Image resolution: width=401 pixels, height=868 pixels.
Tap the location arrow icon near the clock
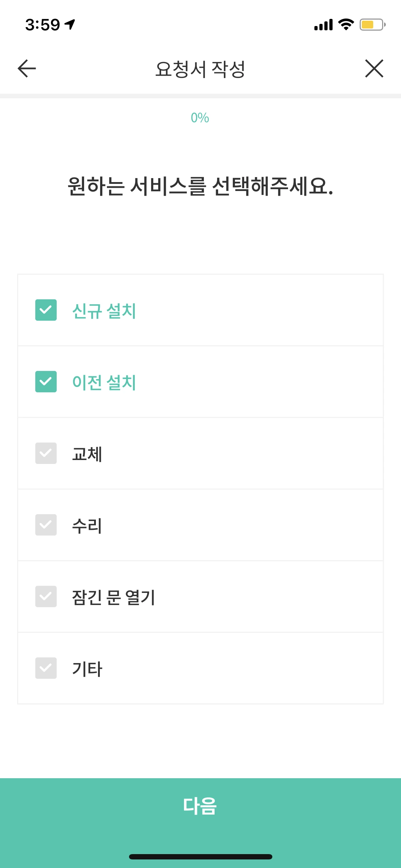pyautogui.click(x=70, y=24)
